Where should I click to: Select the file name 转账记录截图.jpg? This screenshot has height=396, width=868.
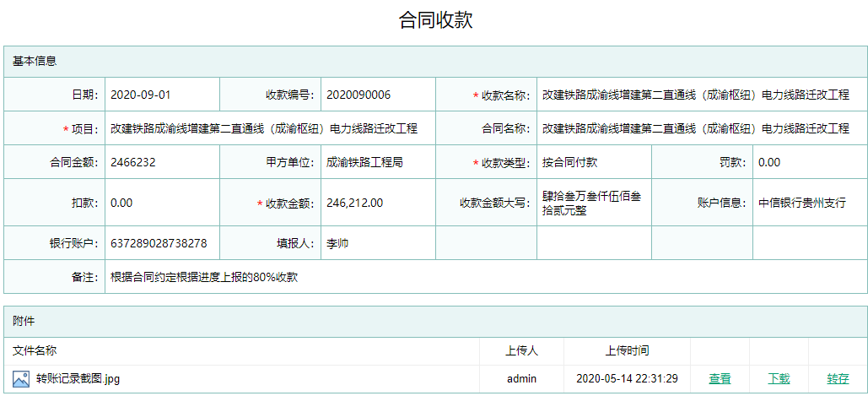coord(78,379)
